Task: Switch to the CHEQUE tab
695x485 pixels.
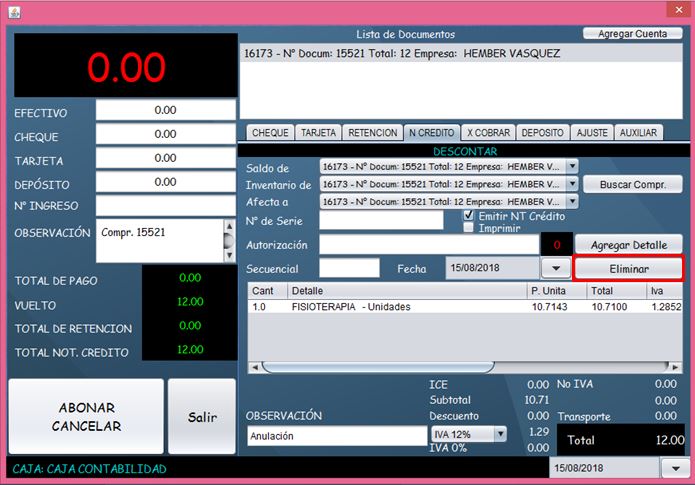Action: click(270, 132)
